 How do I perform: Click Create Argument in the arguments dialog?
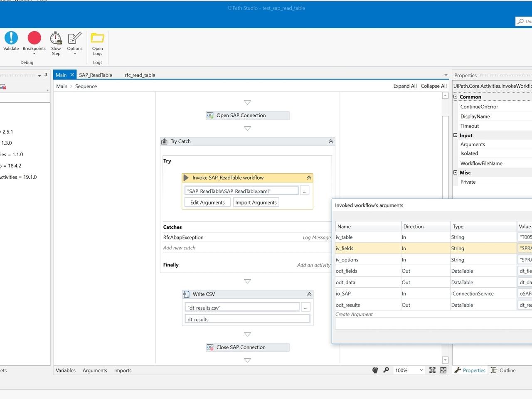click(354, 314)
